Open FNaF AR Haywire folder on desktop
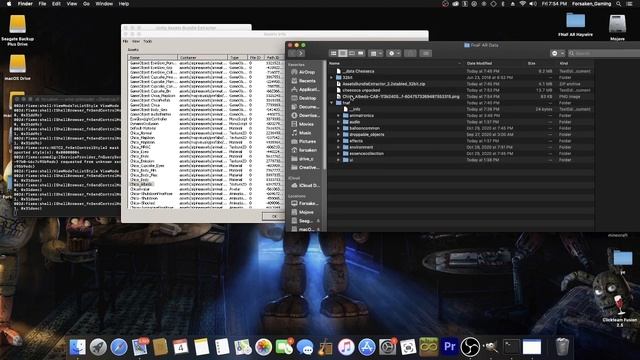Viewport: 640px width, 360px height. click(x=576, y=24)
